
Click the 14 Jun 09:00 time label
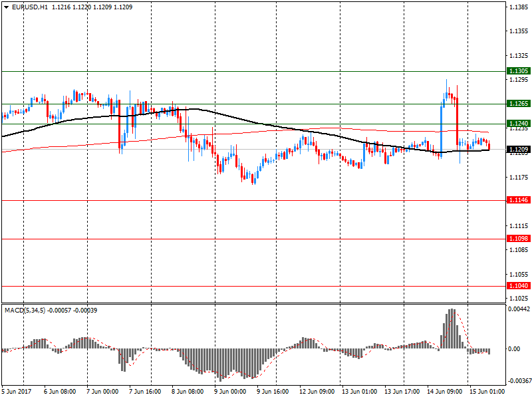[x=444, y=392]
